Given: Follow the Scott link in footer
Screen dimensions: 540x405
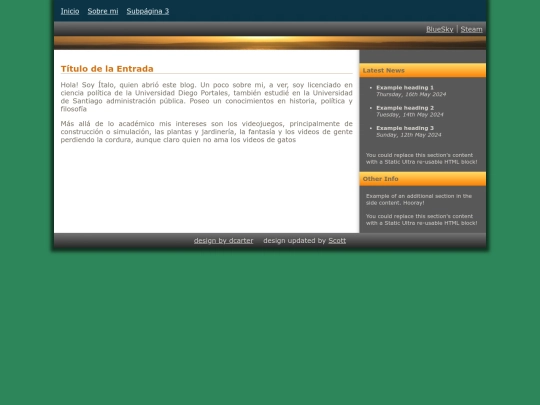Looking at the screenshot, I should (337, 240).
